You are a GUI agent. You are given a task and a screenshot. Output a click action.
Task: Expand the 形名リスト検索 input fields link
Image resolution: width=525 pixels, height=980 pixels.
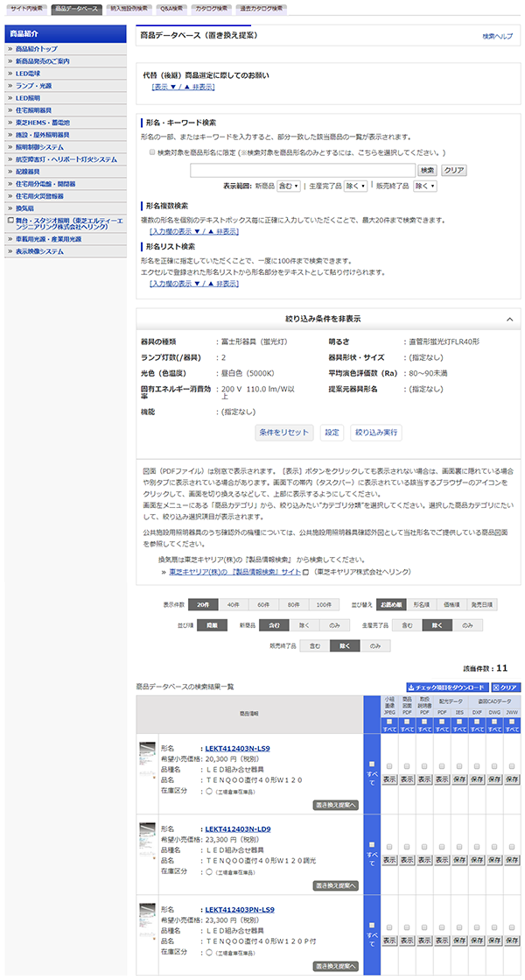(x=194, y=284)
